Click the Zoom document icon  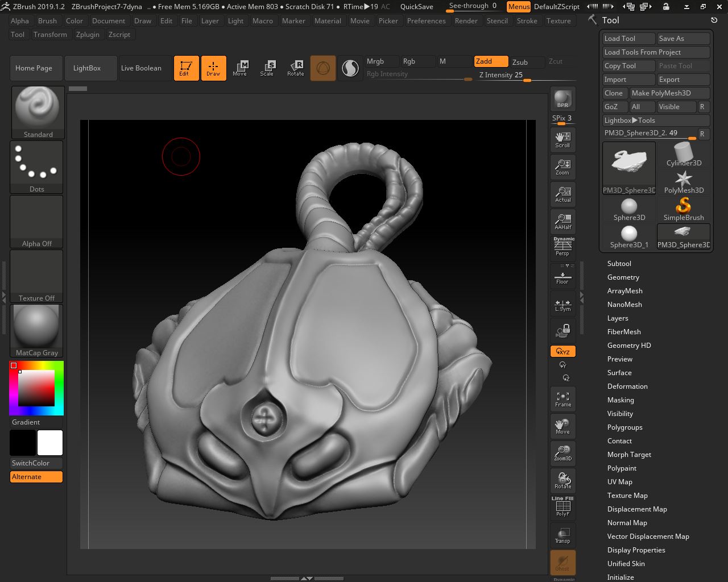point(562,167)
